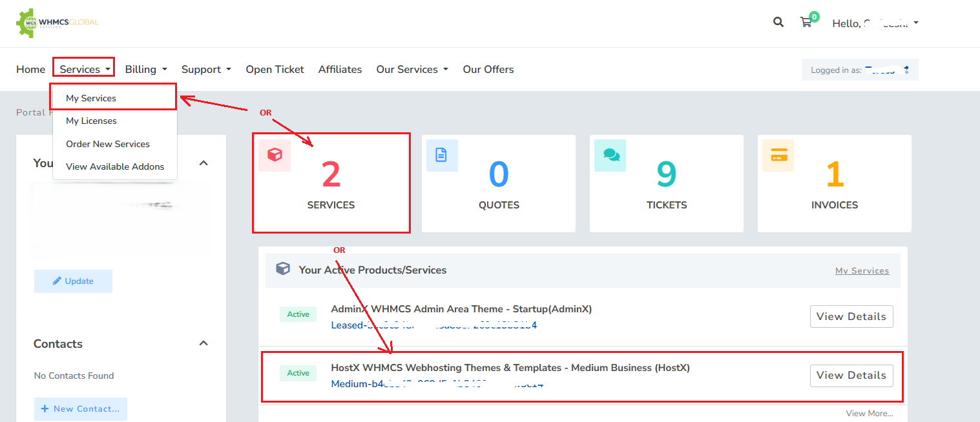Click the WHMCS Global Services logo

[x=57, y=23]
